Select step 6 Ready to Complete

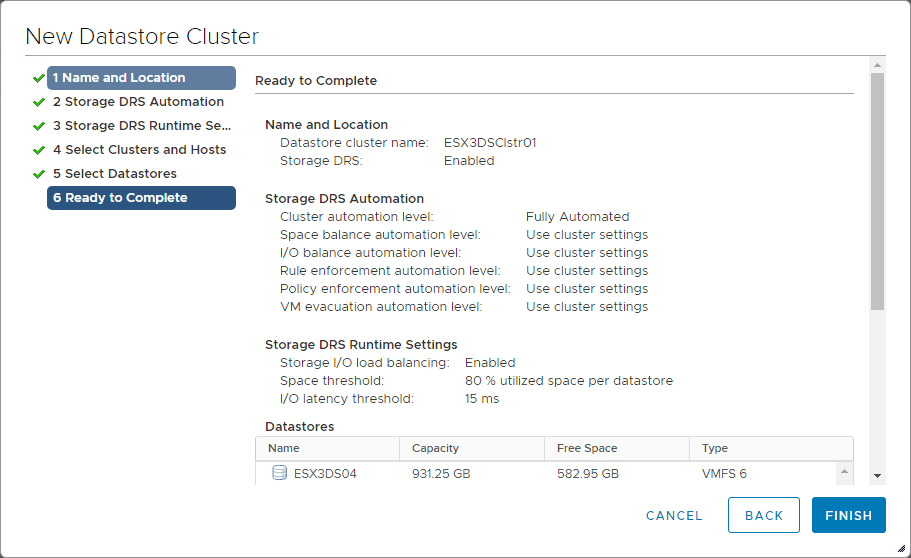click(x=141, y=198)
